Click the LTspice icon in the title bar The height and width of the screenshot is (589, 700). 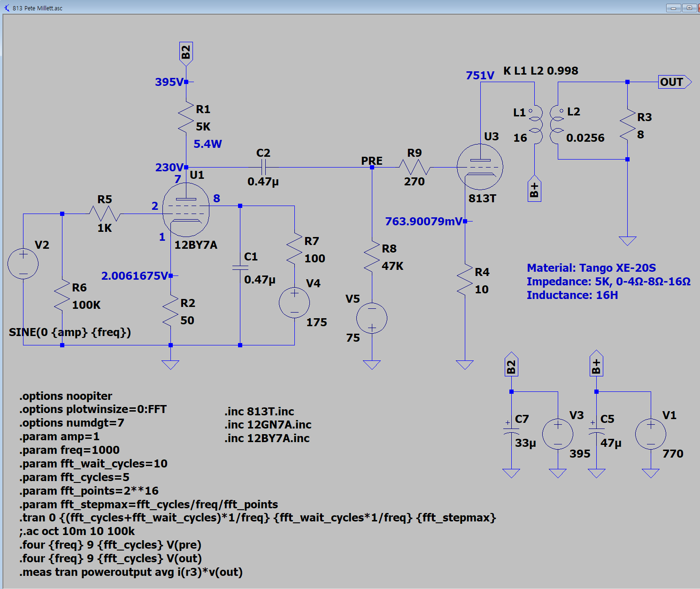7,8
